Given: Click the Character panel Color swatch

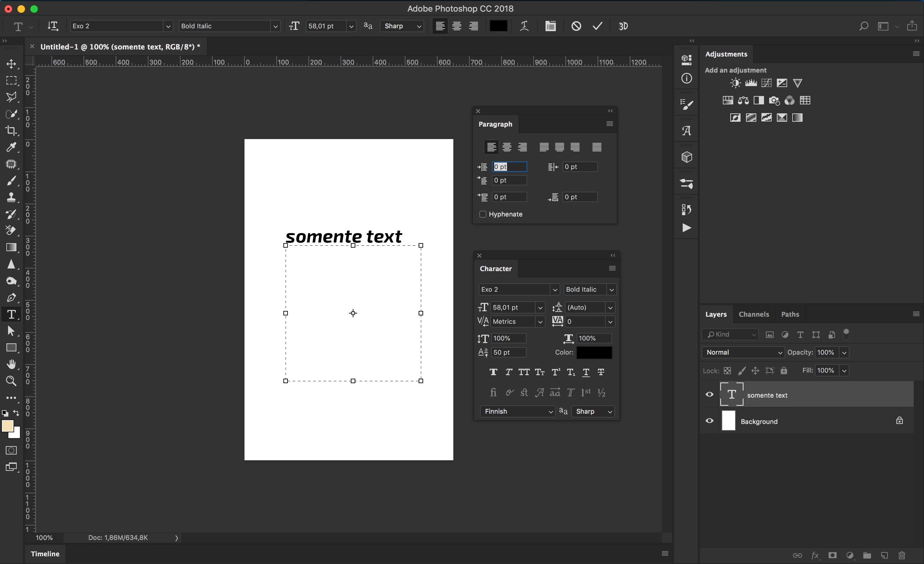Looking at the screenshot, I should (x=594, y=352).
